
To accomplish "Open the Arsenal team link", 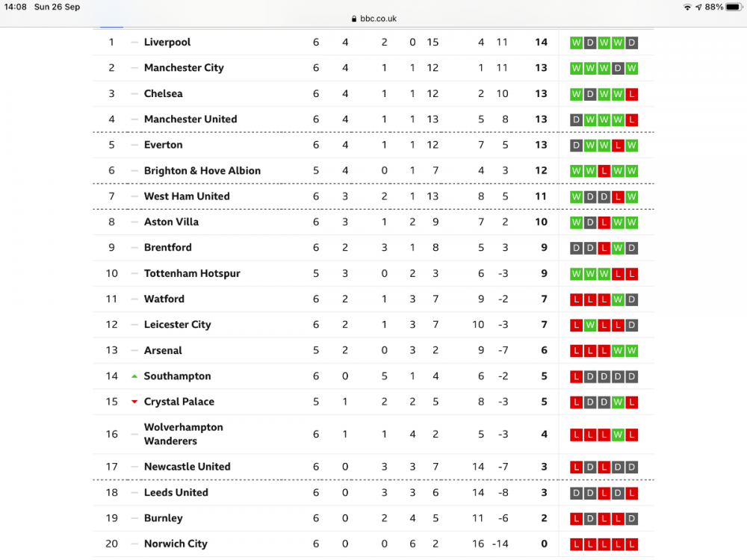I will [x=163, y=350].
